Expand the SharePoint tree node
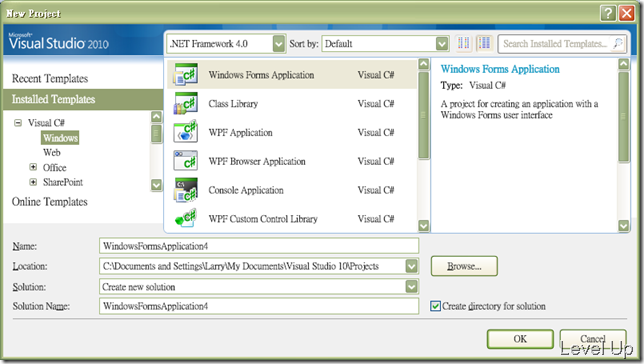The height and width of the screenshot is (364, 644). [x=33, y=182]
